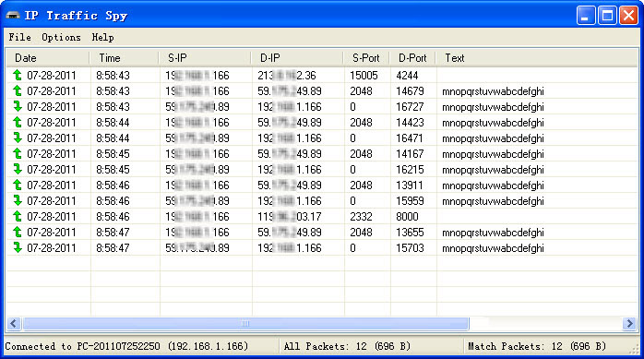
Task: Sort packets by the Time column header
Action: [x=124, y=58]
